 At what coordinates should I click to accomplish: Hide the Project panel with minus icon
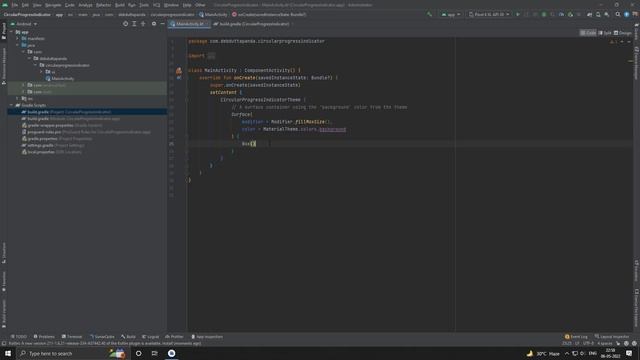pyautogui.click(x=162, y=24)
